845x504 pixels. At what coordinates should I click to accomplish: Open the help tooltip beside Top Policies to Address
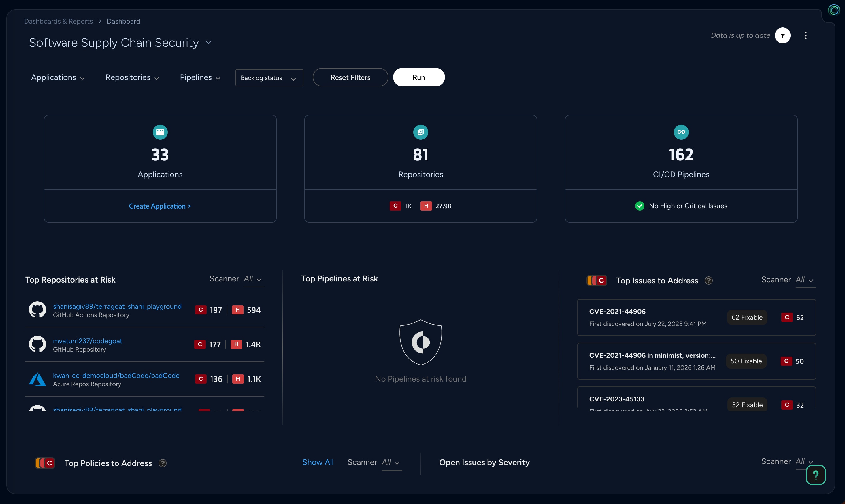tap(163, 463)
